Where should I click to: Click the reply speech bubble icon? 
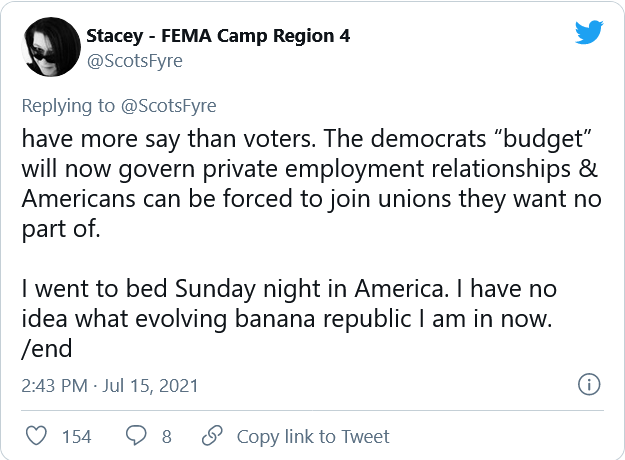134,436
